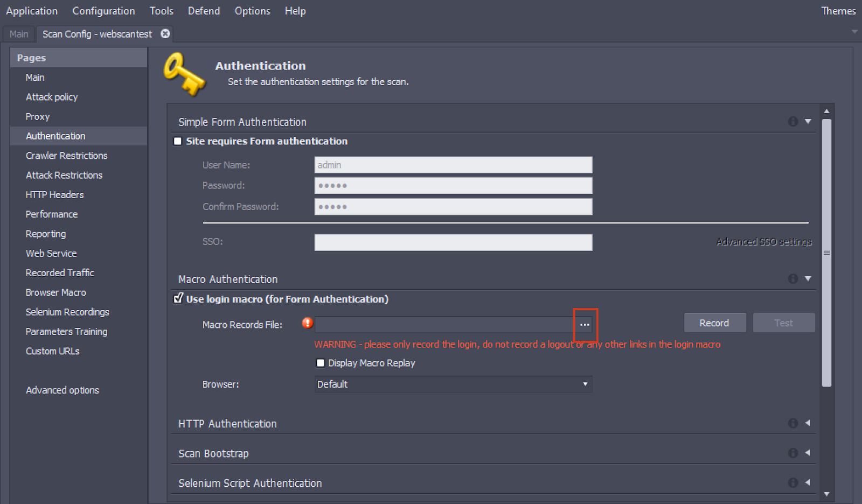Viewport: 862px width, 504px height.
Task: Click the info icon next to Scan Bootstrap
Action: [x=792, y=452]
